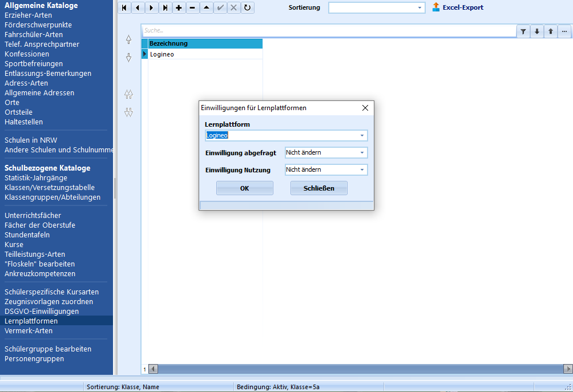This screenshot has width=573, height=392.
Task: Click the Schließen button
Action: point(318,188)
